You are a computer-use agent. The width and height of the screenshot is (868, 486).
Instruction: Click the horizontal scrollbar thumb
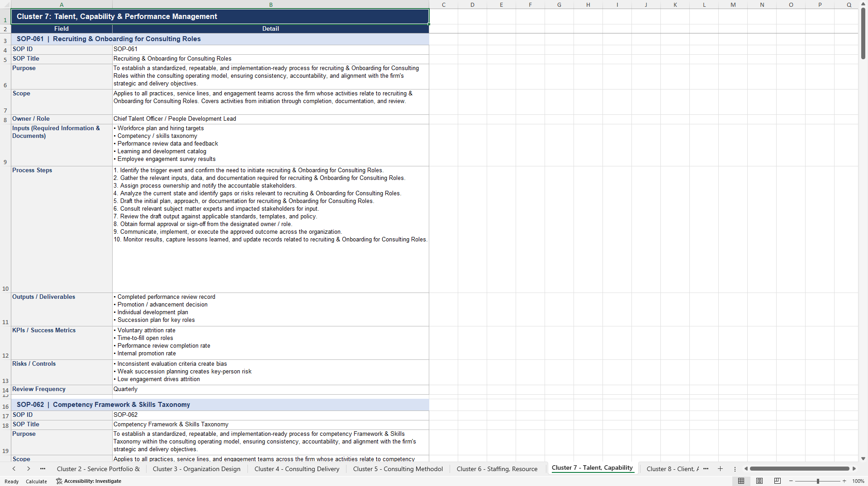[800, 469]
